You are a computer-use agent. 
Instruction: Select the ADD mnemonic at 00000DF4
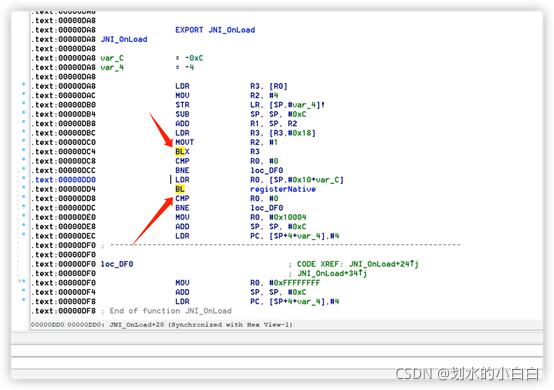[182, 292]
